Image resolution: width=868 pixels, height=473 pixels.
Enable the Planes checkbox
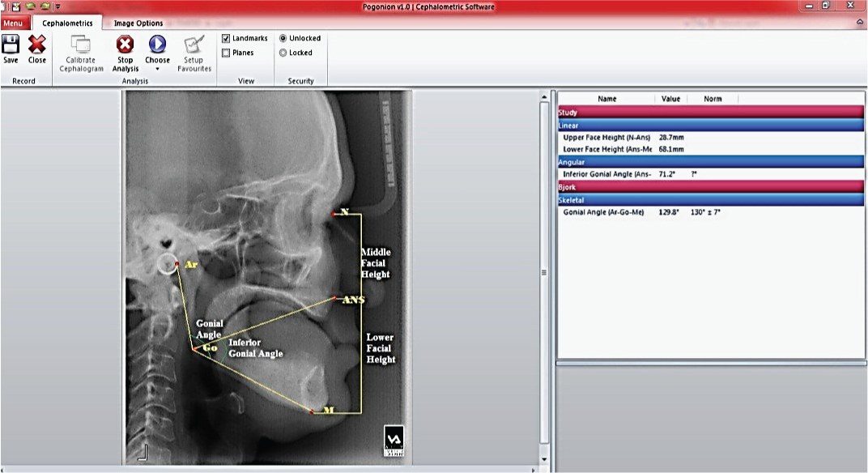pos(226,53)
